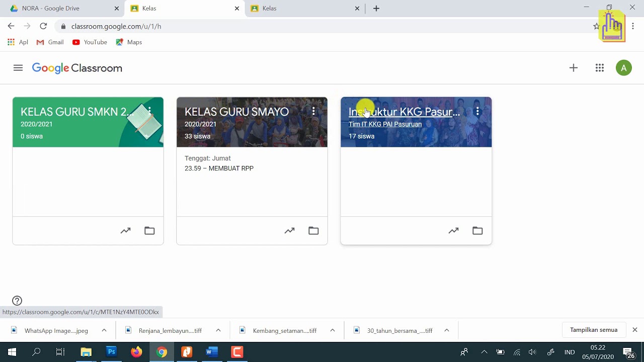Open more options on KELAS GURU SMAYO card
644x362 pixels.
pyautogui.click(x=313, y=111)
